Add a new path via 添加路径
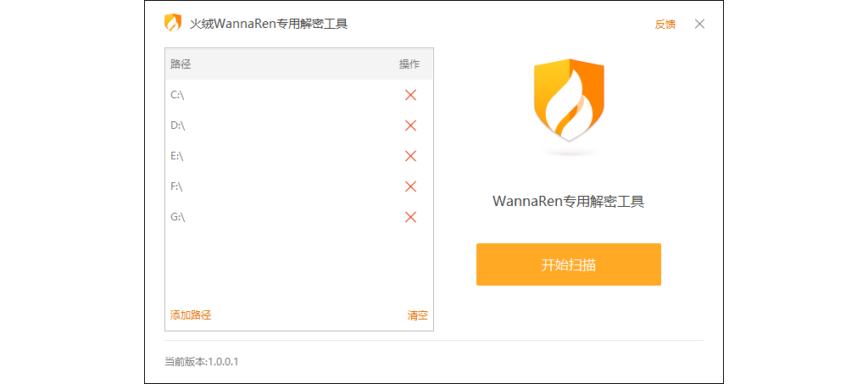Screen dimensions: 868x384 point(191,315)
